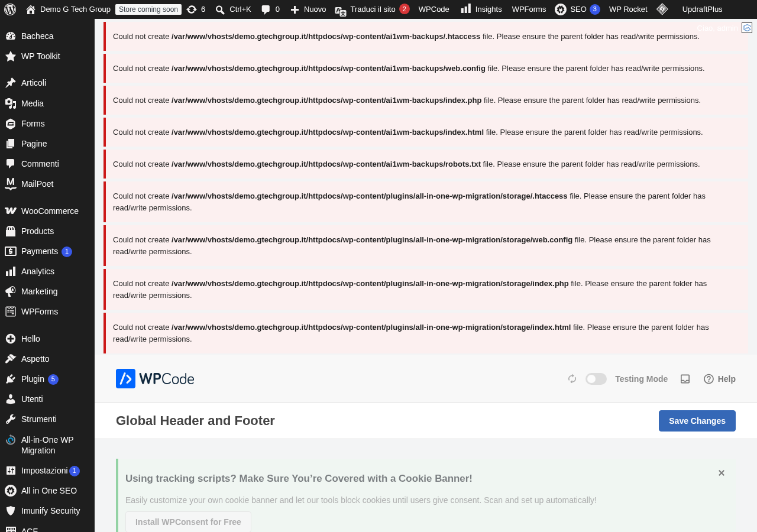This screenshot has width=757, height=532.
Task: Open the comments bubble icon in admin bar
Action: pyautogui.click(x=266, y=9)
